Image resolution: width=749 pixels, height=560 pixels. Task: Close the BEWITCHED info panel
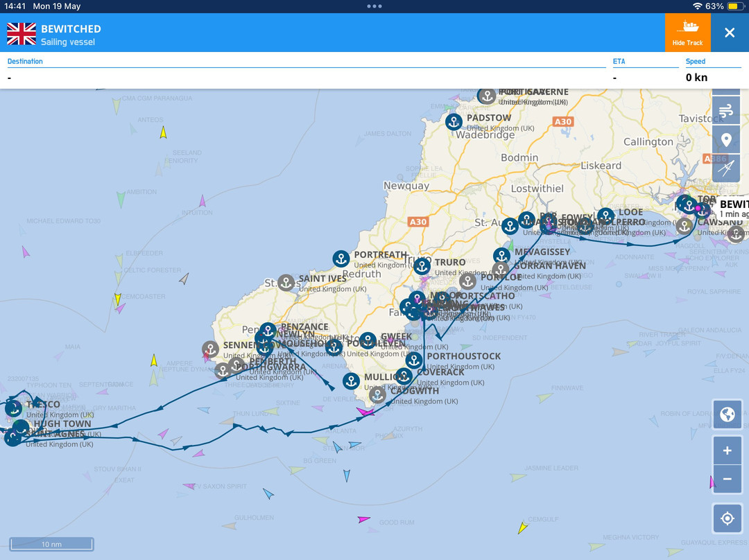(x=730, y=32)
